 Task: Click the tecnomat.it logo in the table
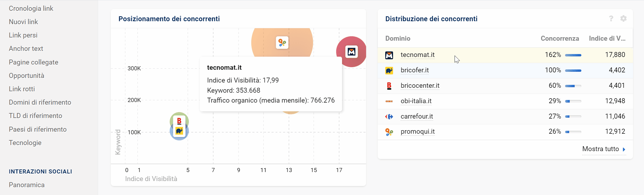tap(389, 55)
